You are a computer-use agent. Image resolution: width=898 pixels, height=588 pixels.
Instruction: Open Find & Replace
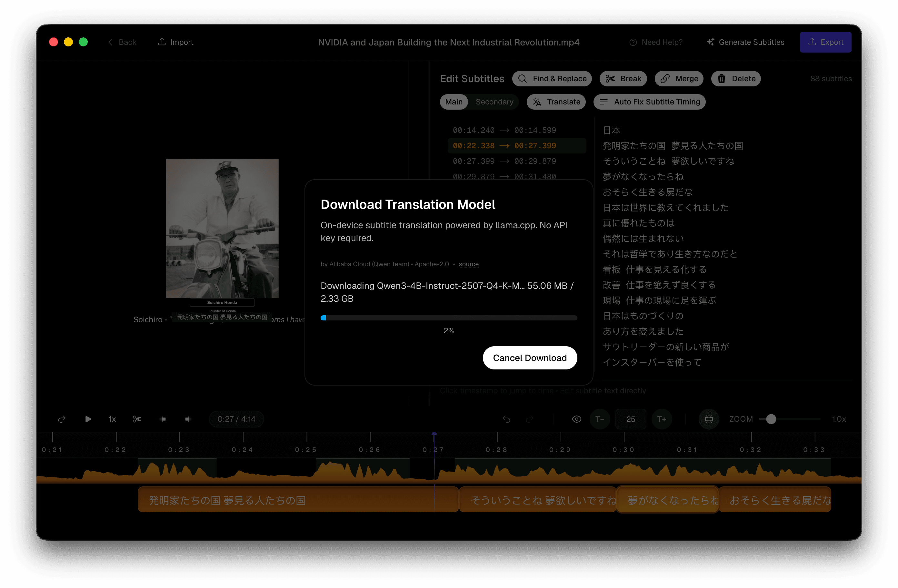point(552,78)
